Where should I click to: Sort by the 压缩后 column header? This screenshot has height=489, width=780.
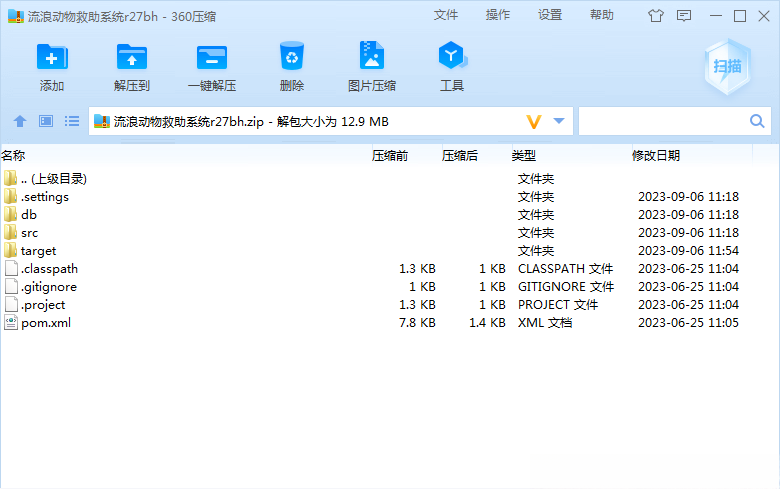click(460, 156)
